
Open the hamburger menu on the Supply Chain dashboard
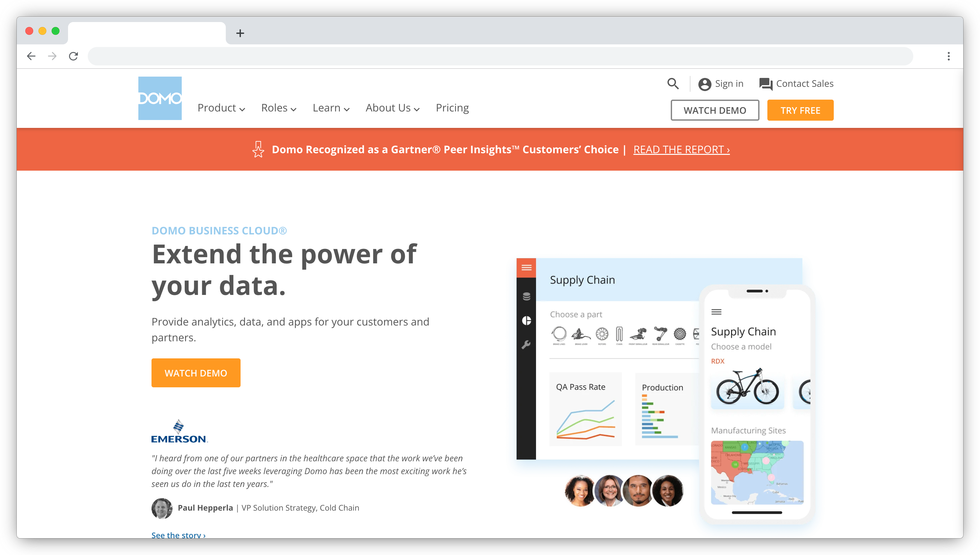click(x=526, y=268)
